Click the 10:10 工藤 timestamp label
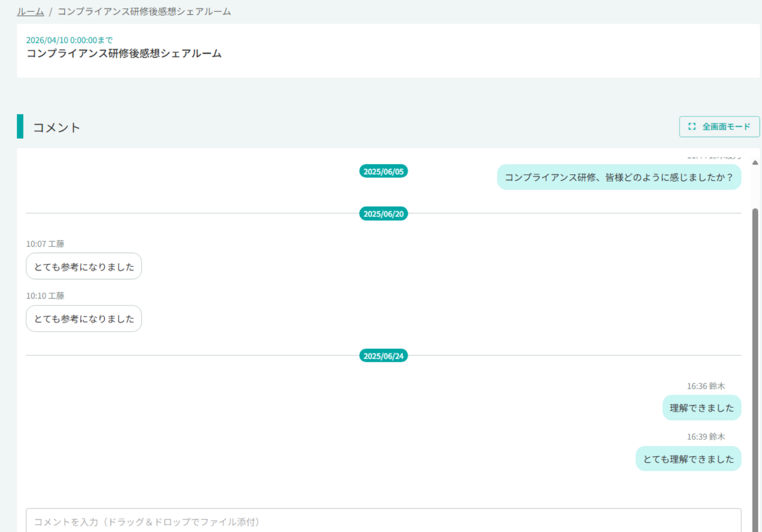762x532 pixels. 45,296
